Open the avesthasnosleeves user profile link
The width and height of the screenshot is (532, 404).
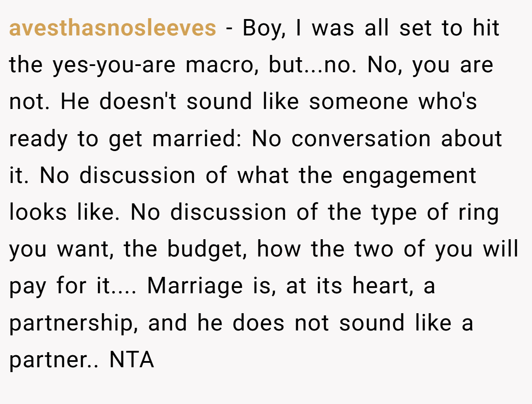click(x=113, y=28)
